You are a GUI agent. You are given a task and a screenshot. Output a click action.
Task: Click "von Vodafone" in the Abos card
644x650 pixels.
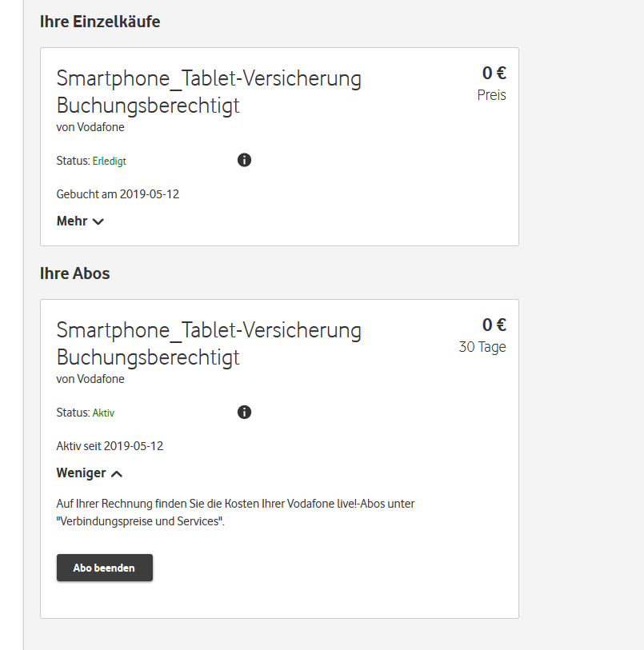[90, 379]
